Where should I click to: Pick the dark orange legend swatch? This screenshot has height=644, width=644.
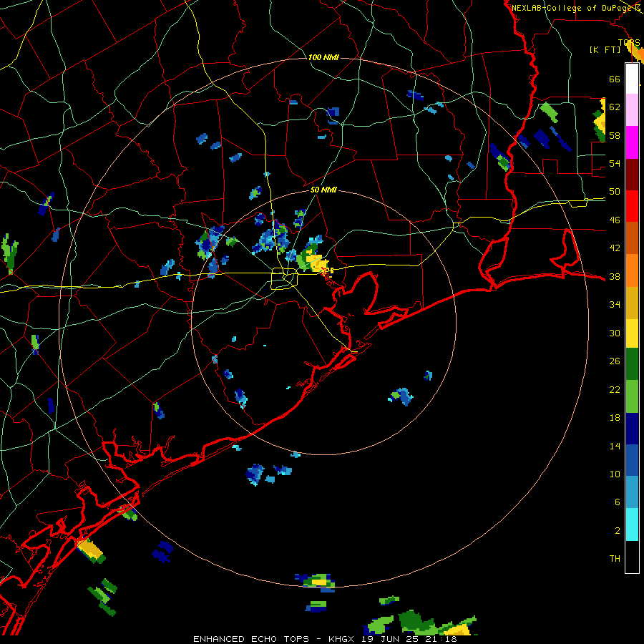click(x=632, y=238)
